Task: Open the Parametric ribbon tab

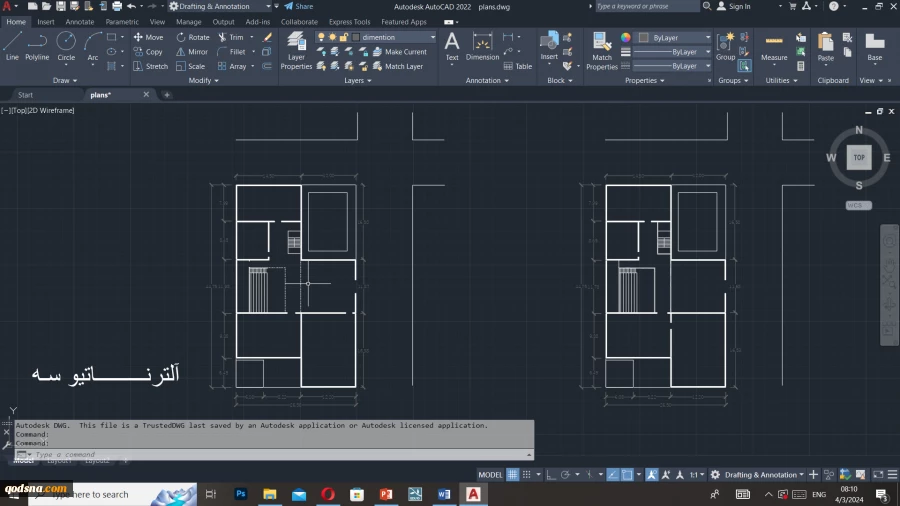Action: pos(122,22)
